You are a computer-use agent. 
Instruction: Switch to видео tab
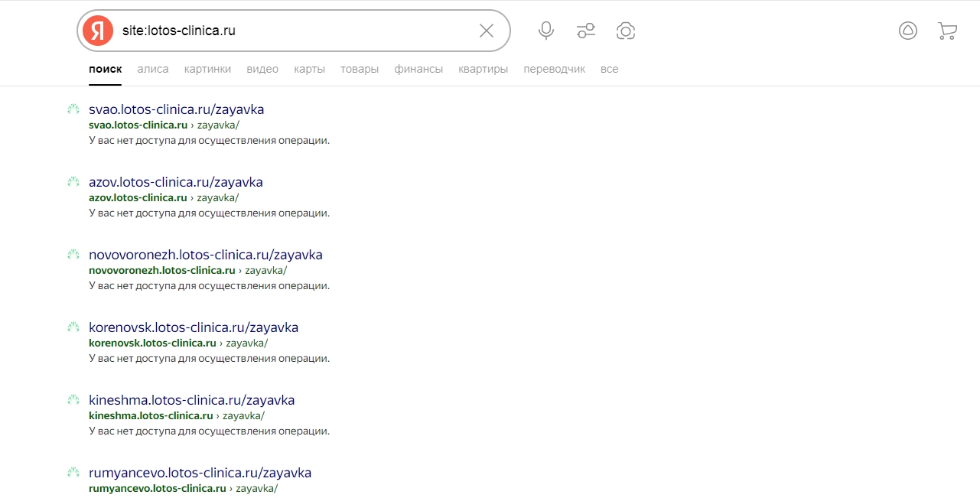click(x=262, y=69)
